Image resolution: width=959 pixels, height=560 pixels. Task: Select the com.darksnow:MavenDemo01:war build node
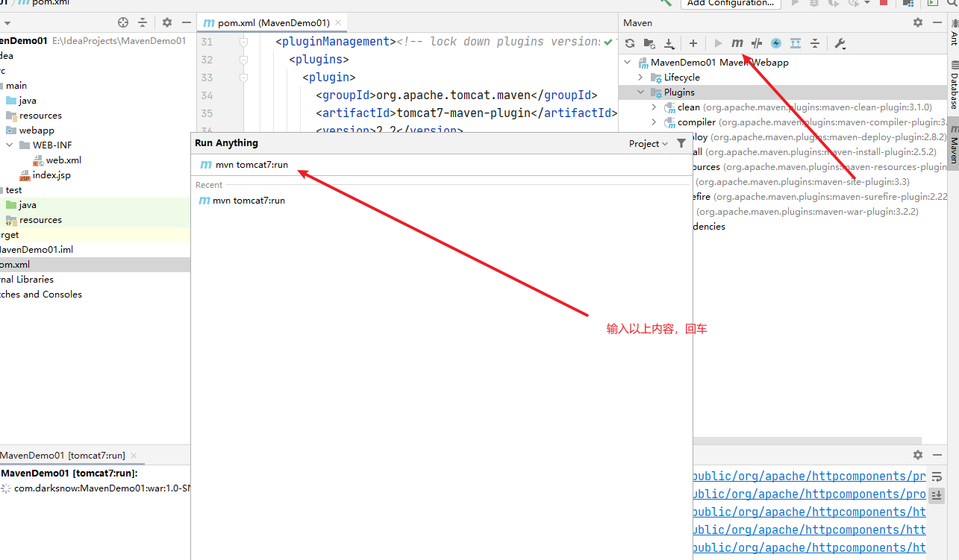coord(96,488)
